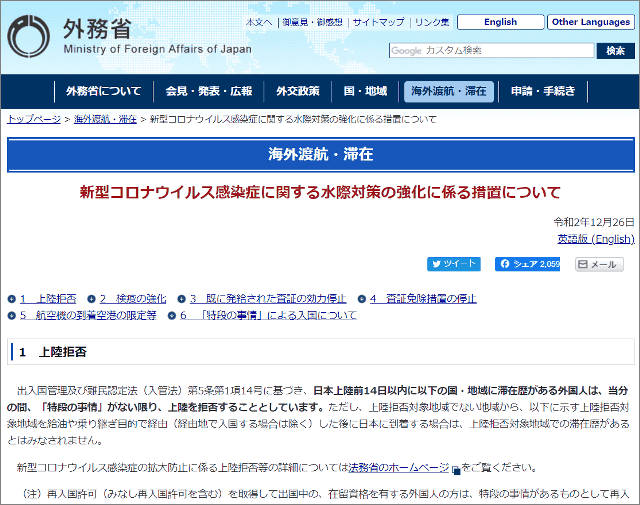Image resolution: width=640 pixels, height=505 pixels.
Task: Open 会見・発表・広報 navigation menu
Action: (209, 91)
